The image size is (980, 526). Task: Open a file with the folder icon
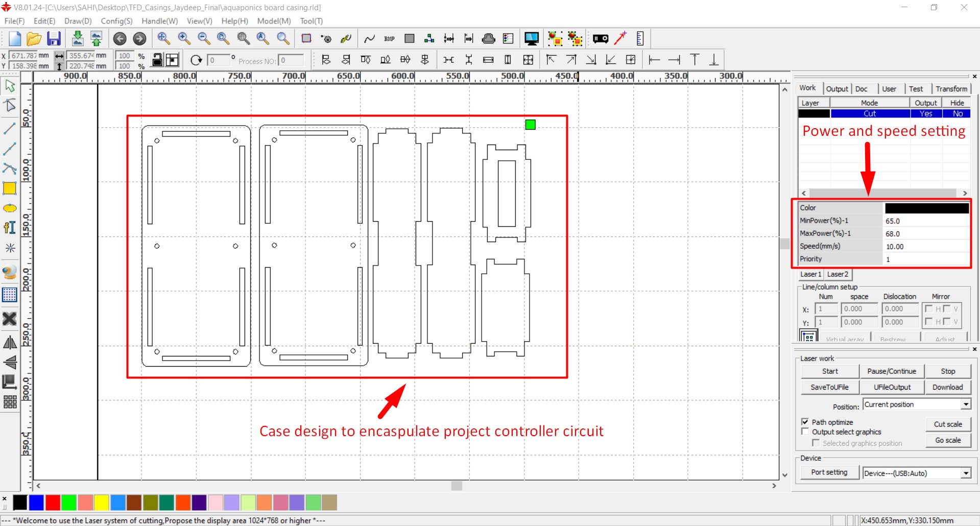(x=34, y=39)
